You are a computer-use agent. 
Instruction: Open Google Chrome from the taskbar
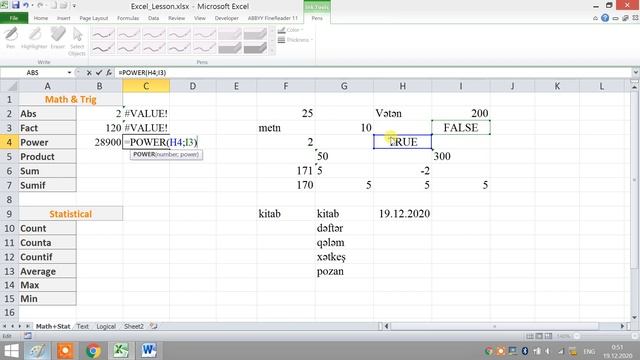tap(93, 351)
